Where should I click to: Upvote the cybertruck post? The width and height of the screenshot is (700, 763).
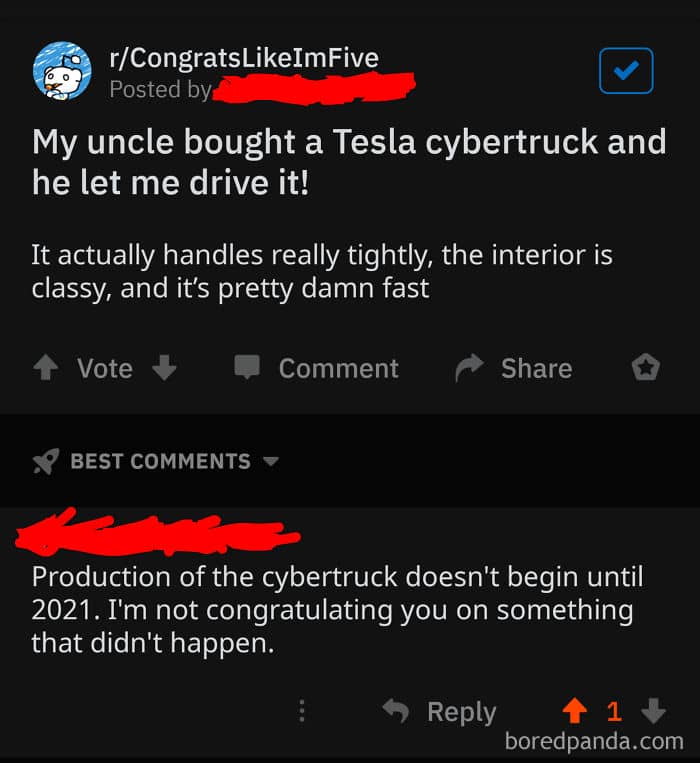click(45, 369)
